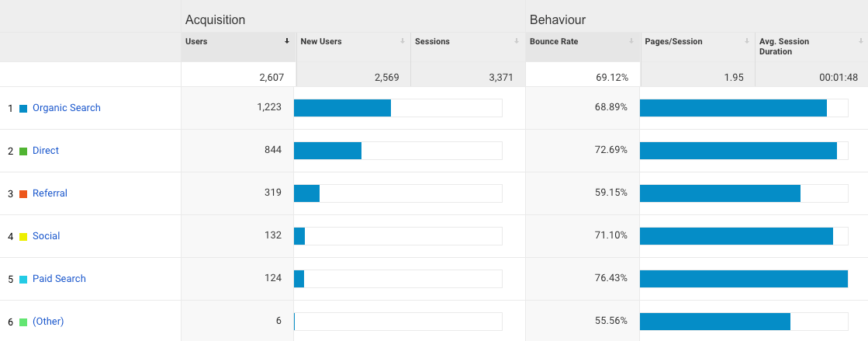Click Direct acquisition bar
Viewport: 868px width, 341px height.
327,151
